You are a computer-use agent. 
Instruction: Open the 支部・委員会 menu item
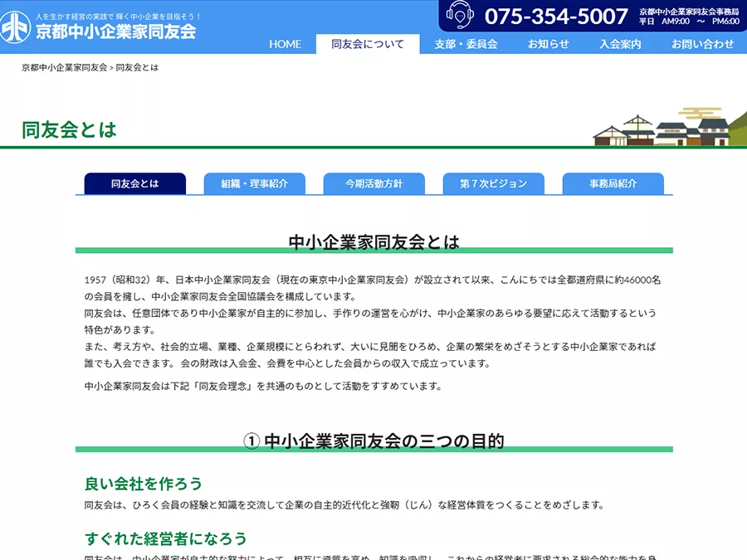coord(466,44)
